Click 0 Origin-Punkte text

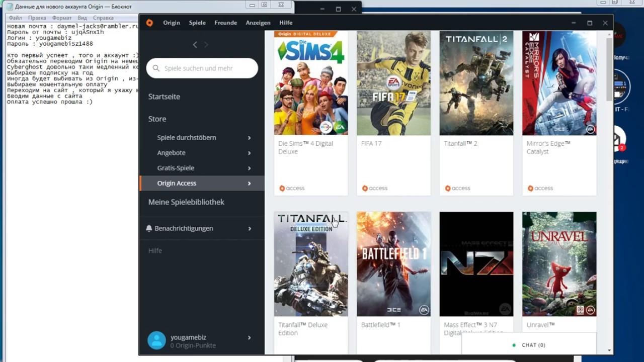tap(193, 345)
